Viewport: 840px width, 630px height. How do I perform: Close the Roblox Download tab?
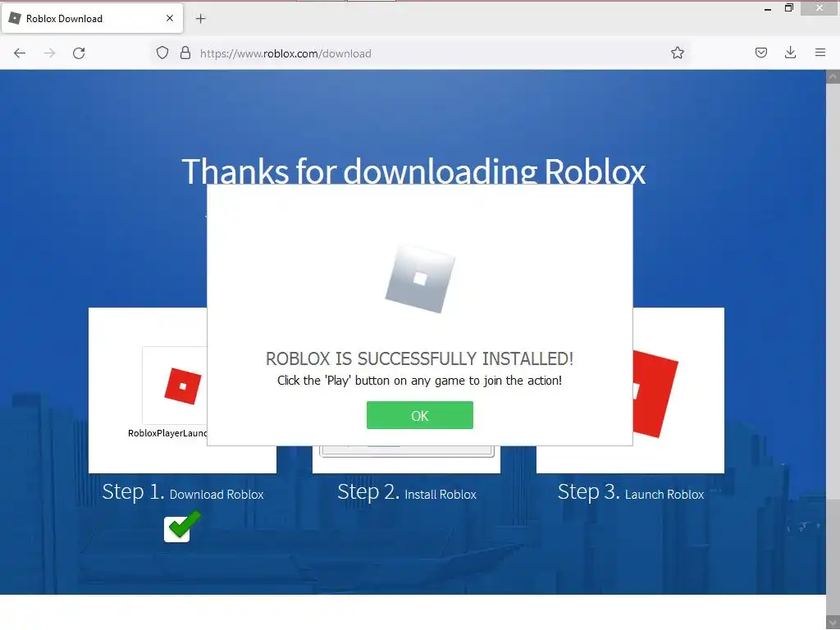170,18
